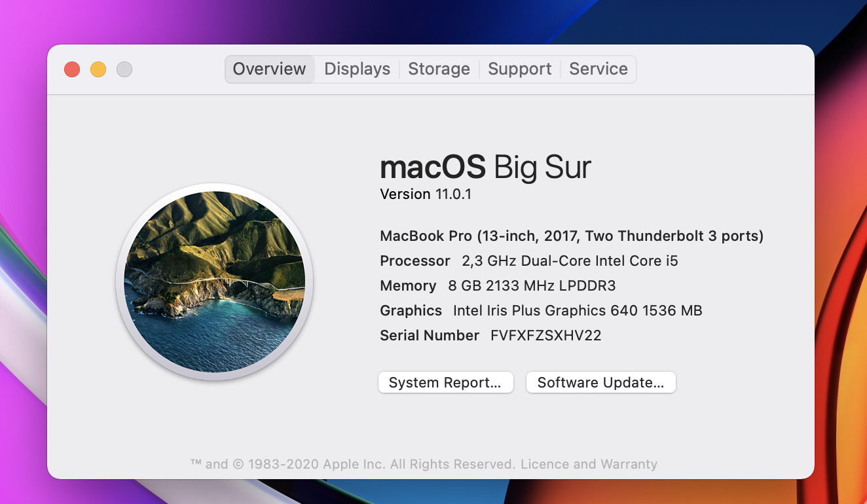Screen dimensions: 867x504
Task: Launch Software Update
Action: (601, 382)
